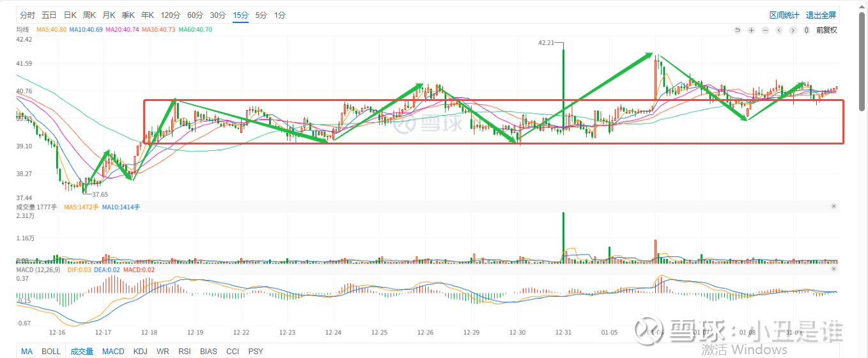
Task: Click the vertical scrollbar thumb at right
Action: click(863, 61)
